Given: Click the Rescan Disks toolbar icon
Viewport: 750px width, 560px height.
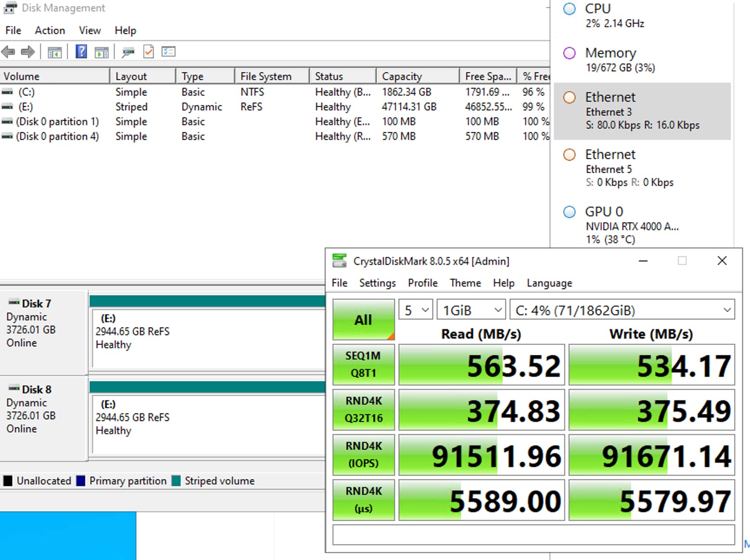Looking at the screenshot, I should tap(128, 53).
